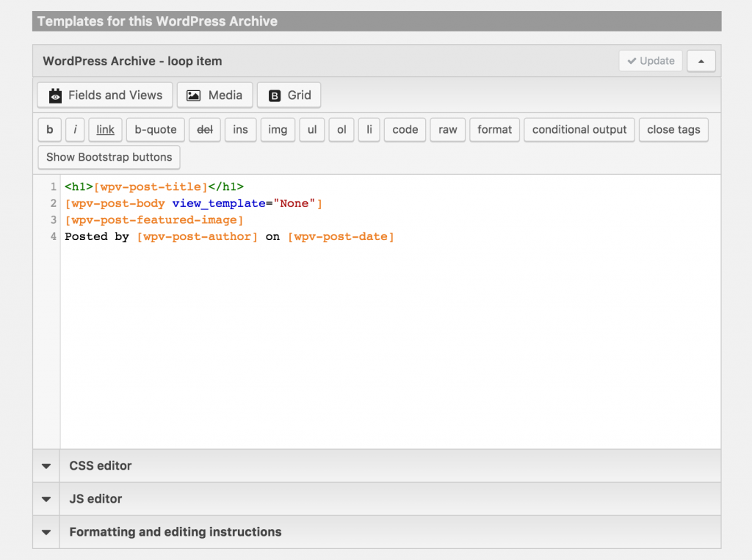Click Show Bootstrap buttons
Viewport: 752px width, 560px height.
[109, 157]
